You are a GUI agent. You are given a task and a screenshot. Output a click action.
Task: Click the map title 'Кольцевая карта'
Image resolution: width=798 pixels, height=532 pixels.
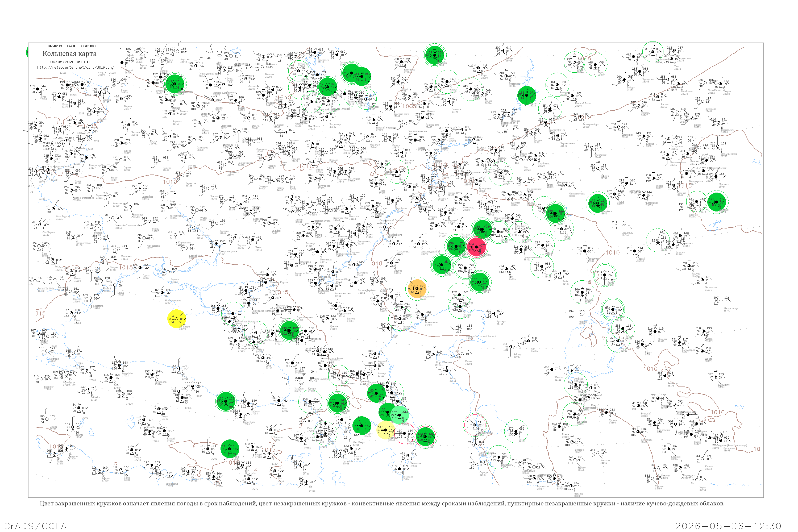pyautogui.click(x=69, y=54)
